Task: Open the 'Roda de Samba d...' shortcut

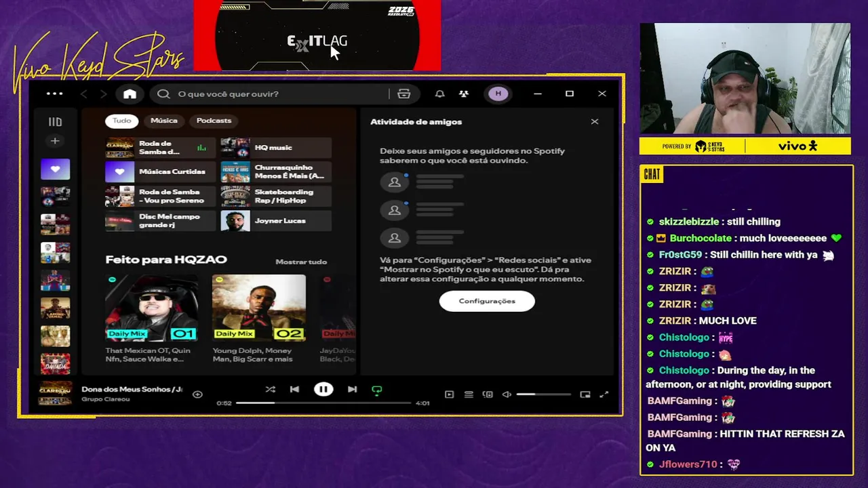Action: [160, 148]
